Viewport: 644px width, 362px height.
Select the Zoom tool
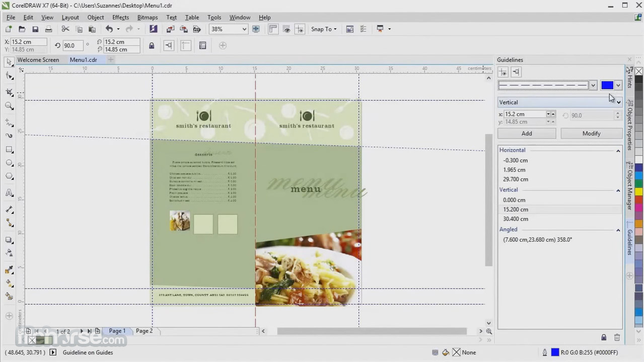click(9, 106)
